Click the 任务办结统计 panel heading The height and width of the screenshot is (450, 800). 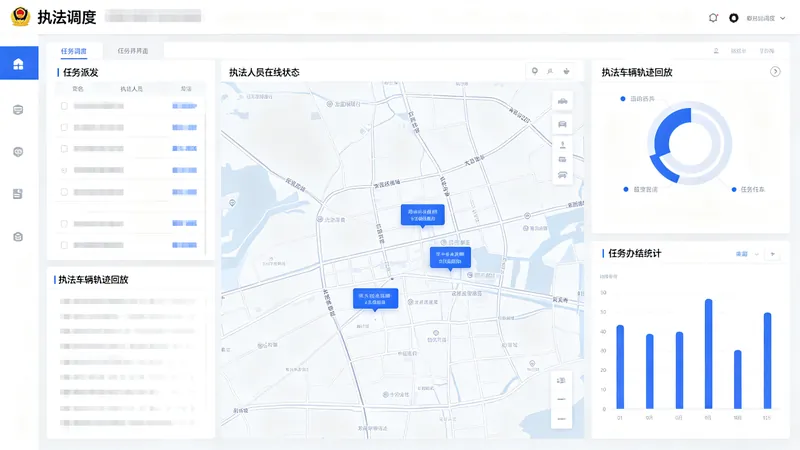634,254
